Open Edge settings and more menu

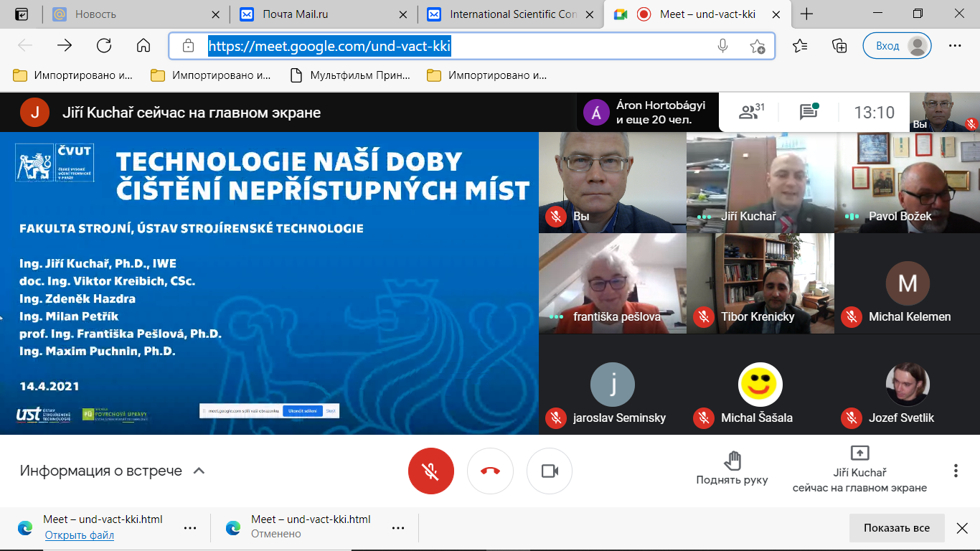coord(955,46)
